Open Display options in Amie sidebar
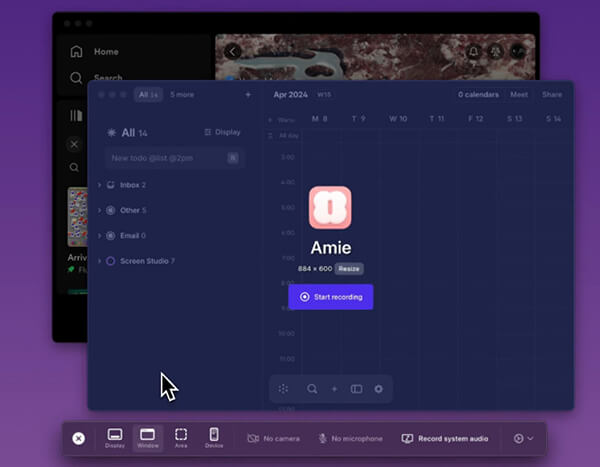Viewport: 600px width, 467px height. (222, 132)
